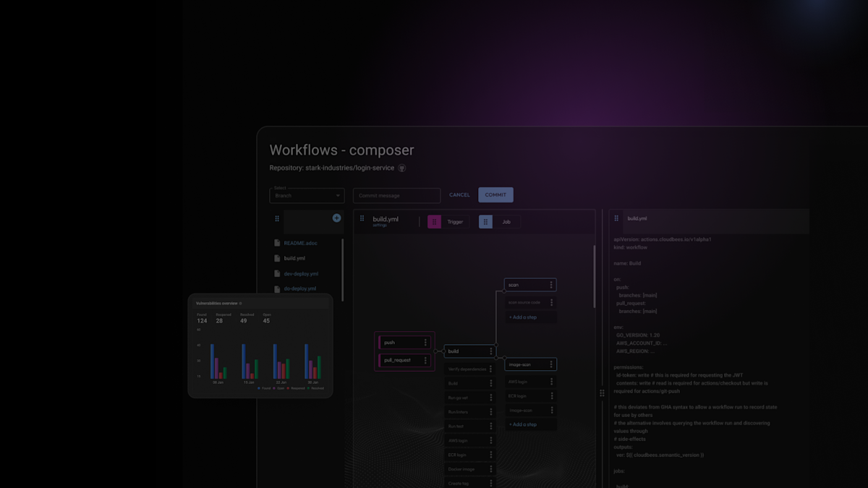Open the Verify dependencies step menu

tap(490, 369)
